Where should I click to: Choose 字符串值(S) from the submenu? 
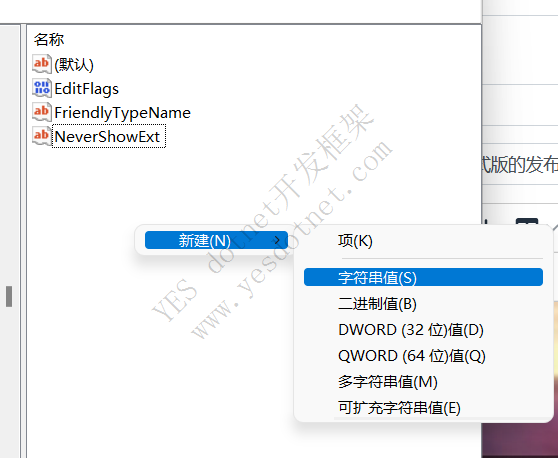pos(423,277)
